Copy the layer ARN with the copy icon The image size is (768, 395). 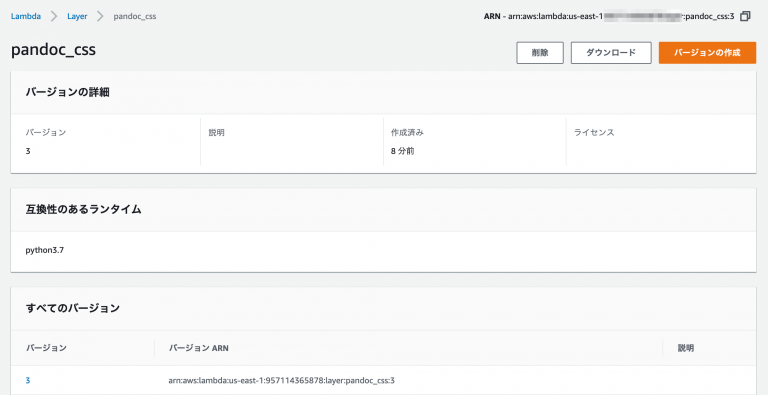click(745, 16)
